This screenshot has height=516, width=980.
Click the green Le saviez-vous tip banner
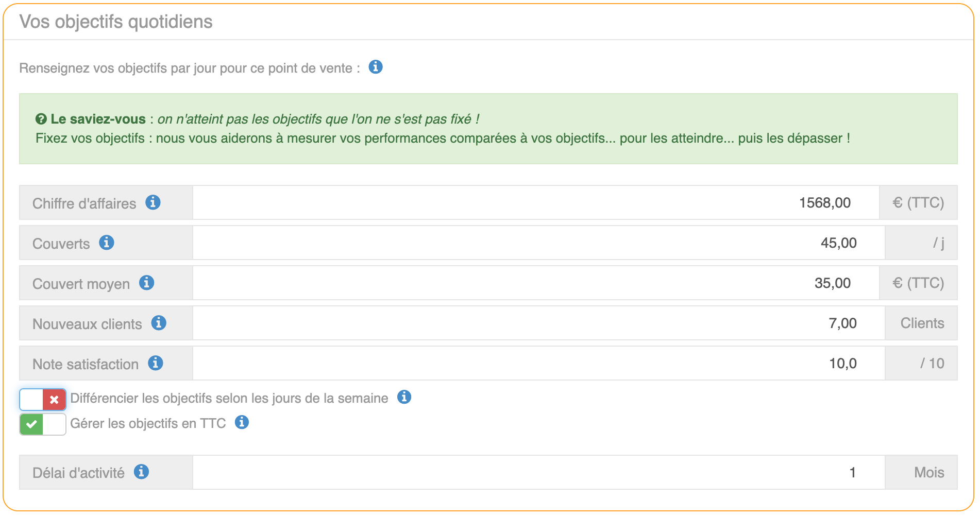(x=488, y=129)
